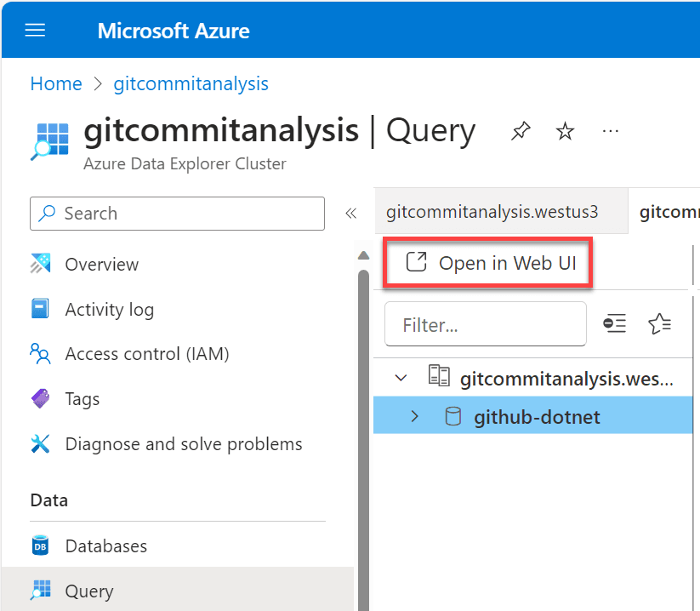Collapse the sidebar with the double chevron
700x611 pixels.
coord(351,214)
